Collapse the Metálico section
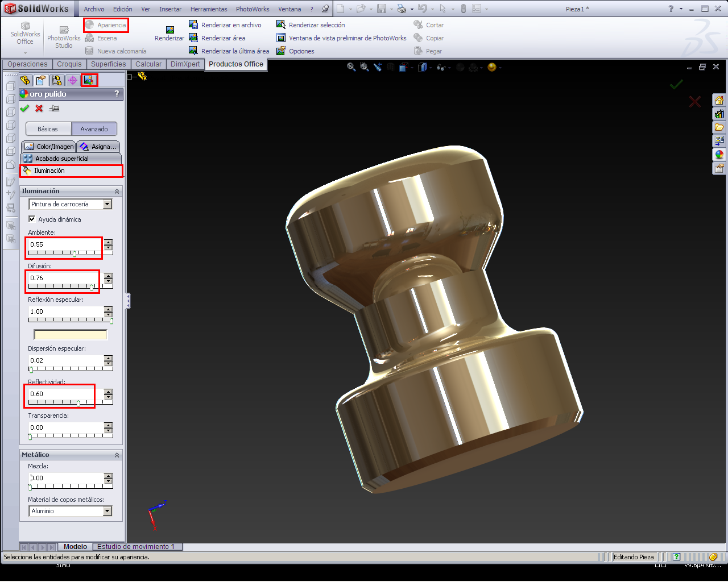728x582 pixels. pyautogui.click(x=117, y=455)
